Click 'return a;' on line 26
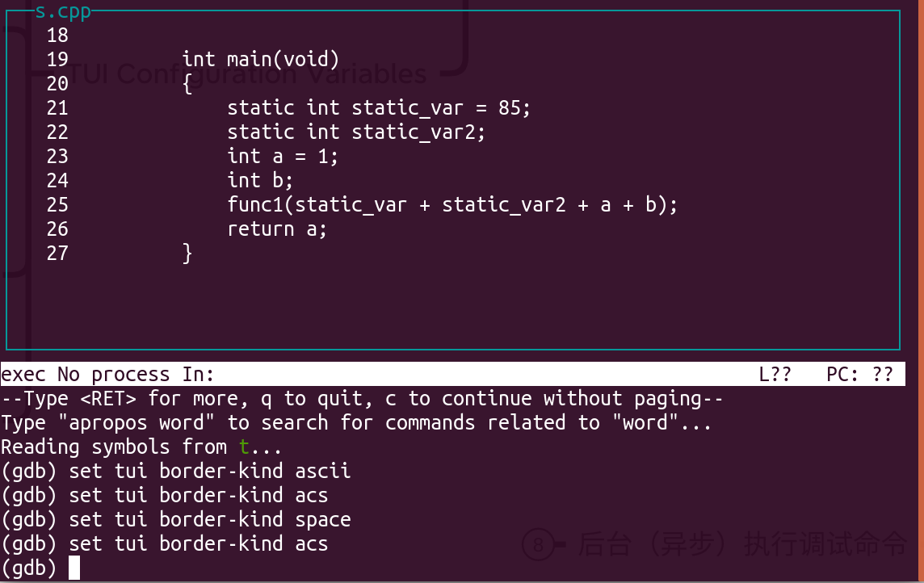The image size is (924, 583). [x=277, y=229]
